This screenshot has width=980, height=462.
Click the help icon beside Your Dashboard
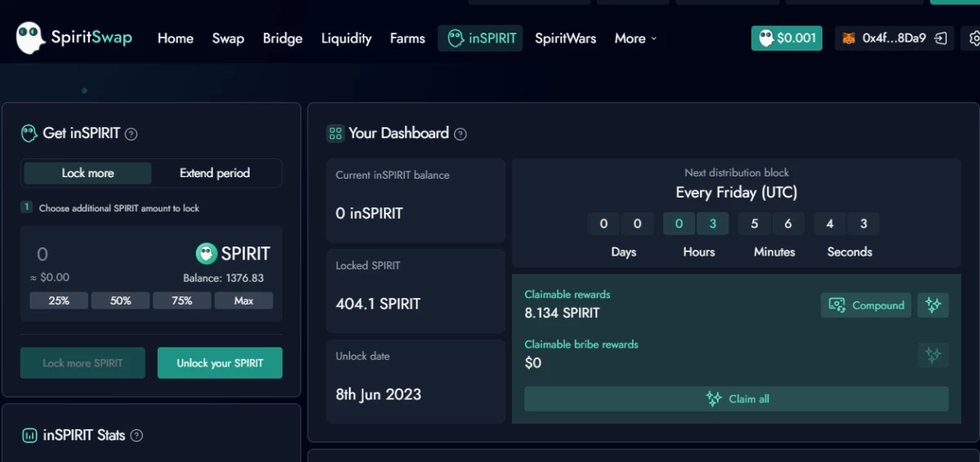(461, 133)
